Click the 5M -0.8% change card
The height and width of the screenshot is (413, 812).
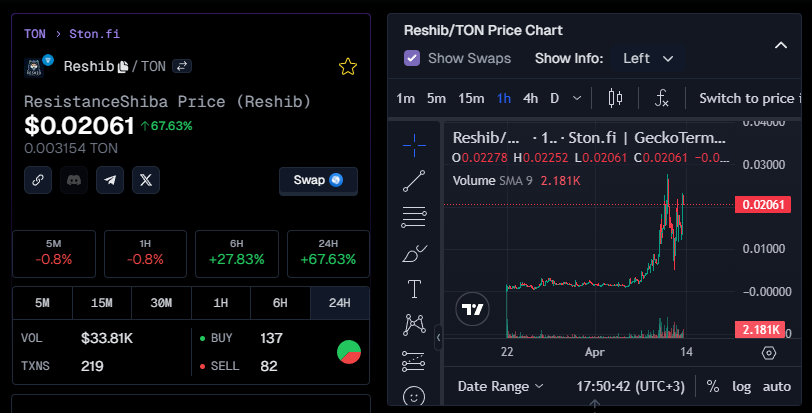tap(54, 254)
